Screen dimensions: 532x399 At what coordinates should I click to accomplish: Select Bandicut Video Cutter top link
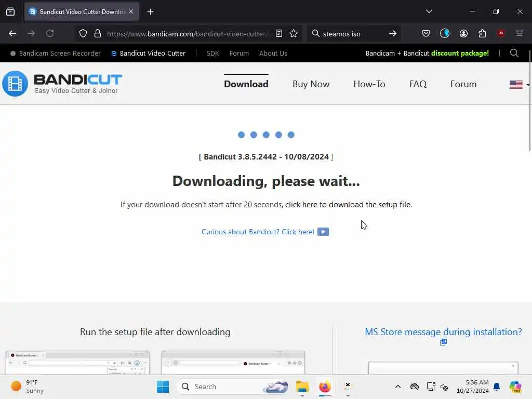[148, 54]
